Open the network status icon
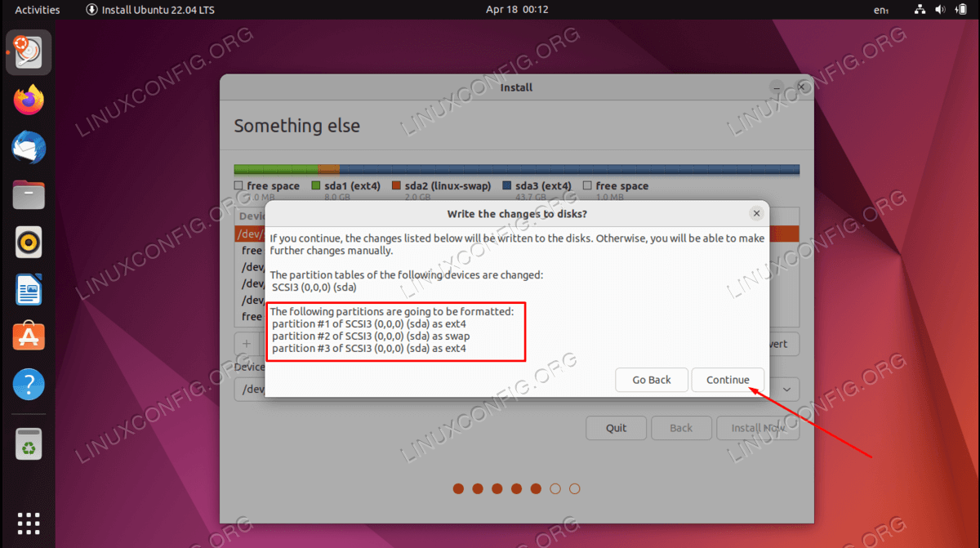The height and width of the screenshot is (548, 980). tap(920, 10)
